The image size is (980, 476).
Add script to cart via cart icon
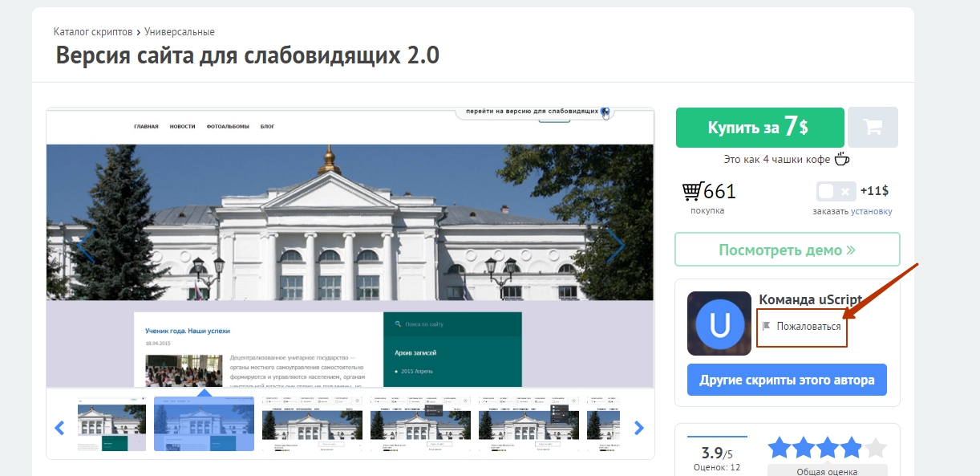[873, 128]
